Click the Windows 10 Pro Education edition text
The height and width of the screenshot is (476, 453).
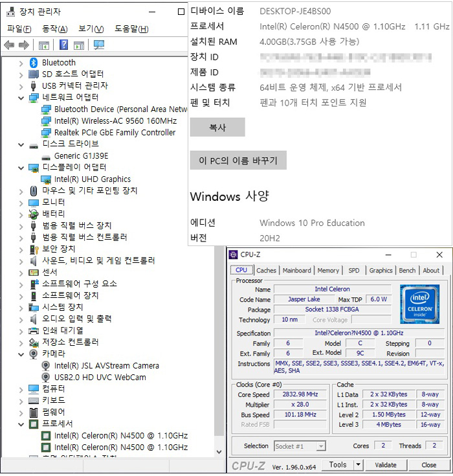click(x=312, y=223)
